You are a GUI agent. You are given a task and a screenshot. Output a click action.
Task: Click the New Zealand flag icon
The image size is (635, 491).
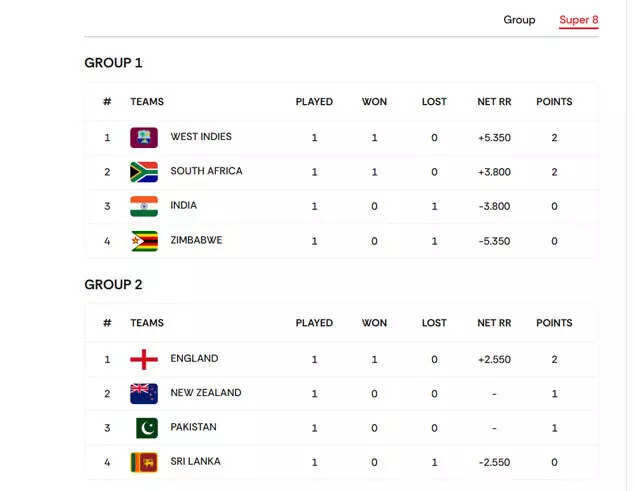point(144,393)
